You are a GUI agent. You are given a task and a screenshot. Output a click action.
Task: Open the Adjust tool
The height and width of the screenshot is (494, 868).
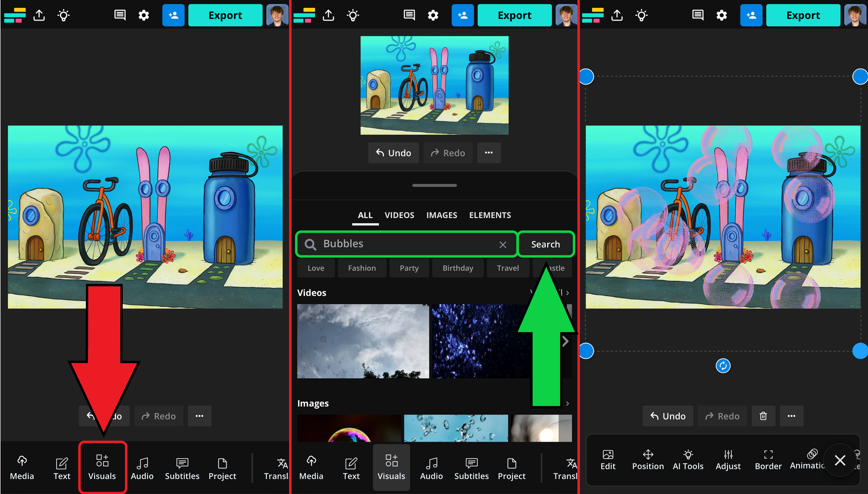(728, 459)
